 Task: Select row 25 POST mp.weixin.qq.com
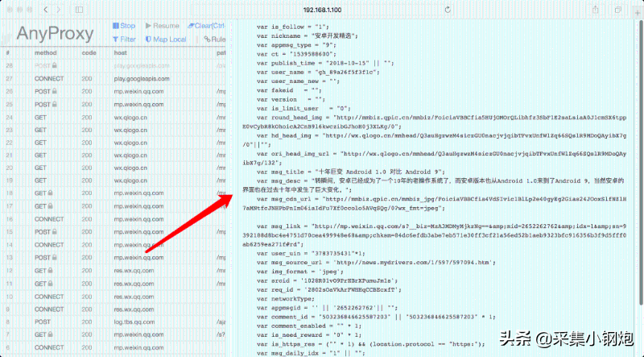pos(113,104)
